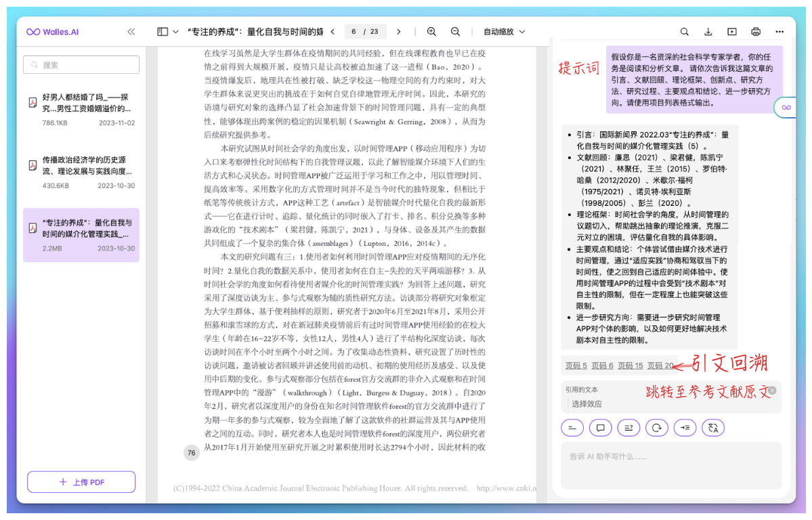Click the 上传 PDF button
This screenshot has width=812, height=520.
click(81, 481)
